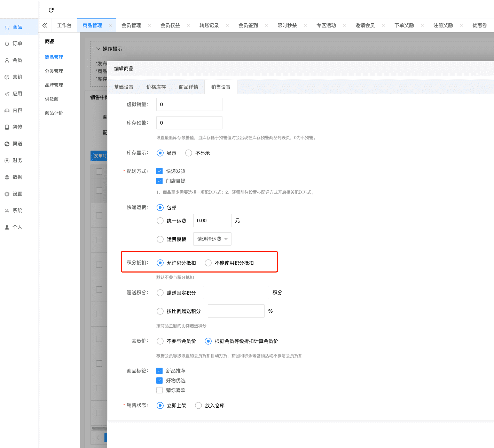
Task: Close the 会员管理 tab
Action: coord(149,25)
